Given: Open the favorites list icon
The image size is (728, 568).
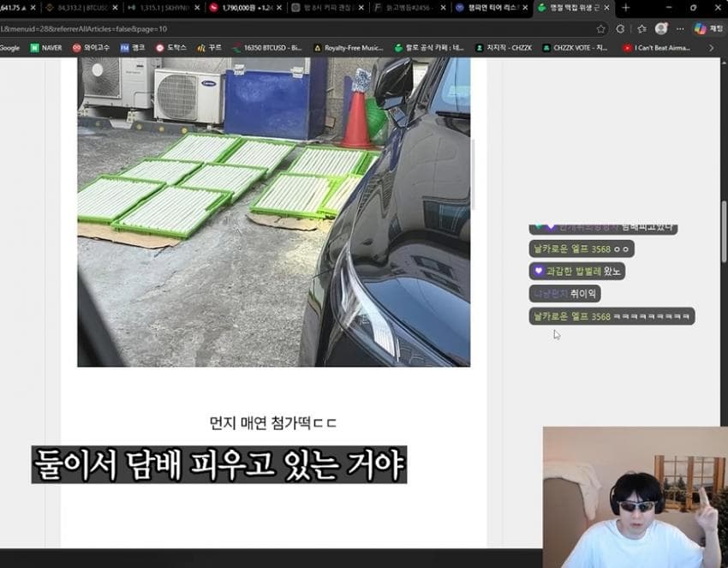Looking at the screenshot, I should (x=641, y=29).
